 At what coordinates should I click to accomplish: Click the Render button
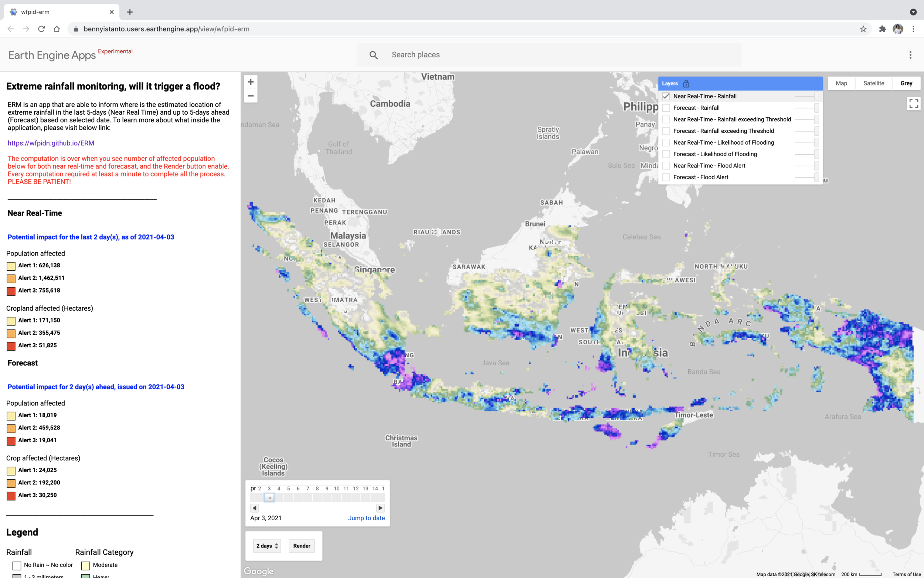(302, 546)
